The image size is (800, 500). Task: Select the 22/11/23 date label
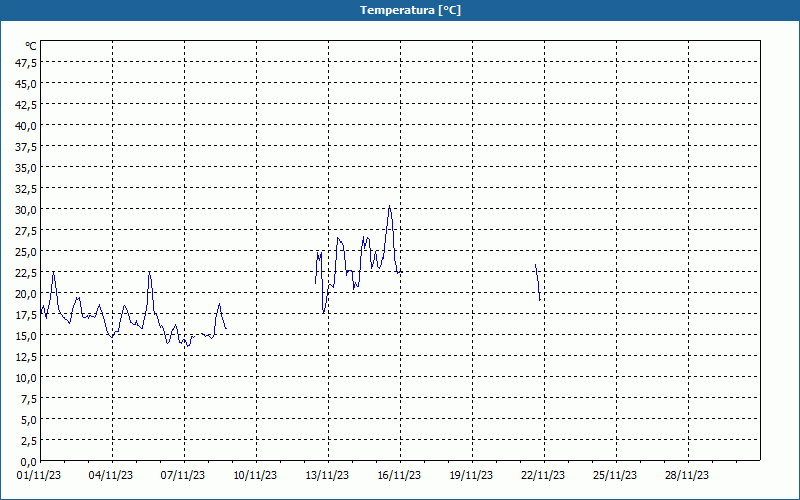(x=543, y=476)
